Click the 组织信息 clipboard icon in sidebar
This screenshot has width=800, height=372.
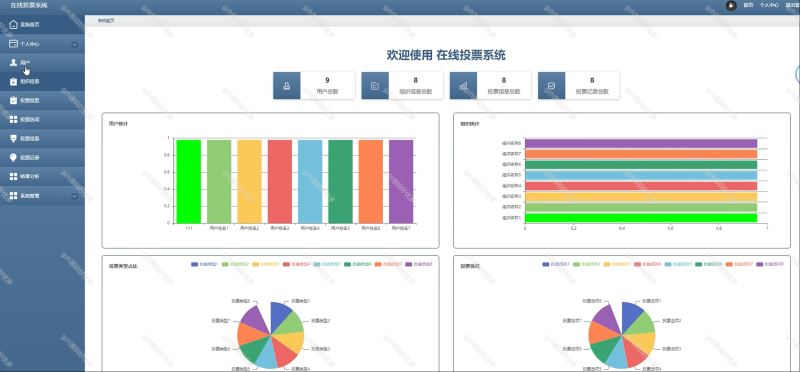pyautogui.click(x=14, y=81)
